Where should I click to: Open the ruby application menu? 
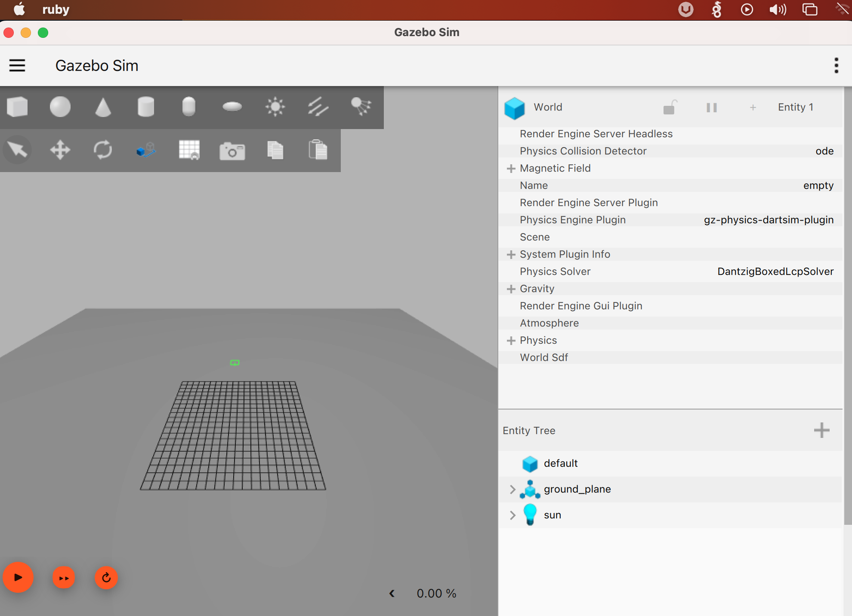pyautogui.click(x=56, y=9)
